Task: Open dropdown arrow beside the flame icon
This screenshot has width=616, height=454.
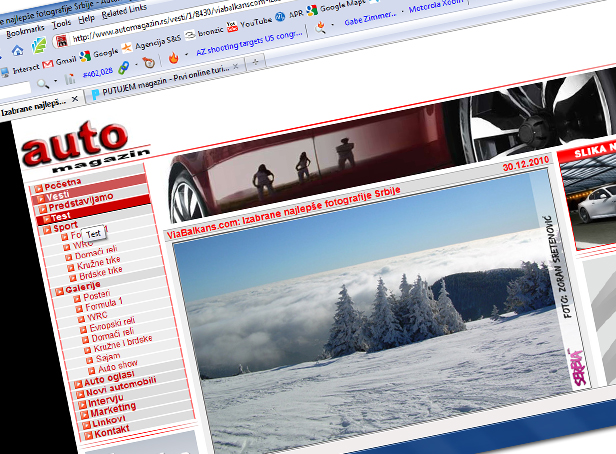Action: pyautogui.click(x=186, y=55)
